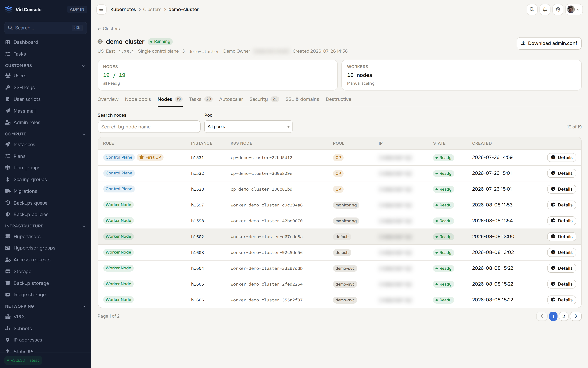Open Details for instance h1531

click(x=562, y=158)
